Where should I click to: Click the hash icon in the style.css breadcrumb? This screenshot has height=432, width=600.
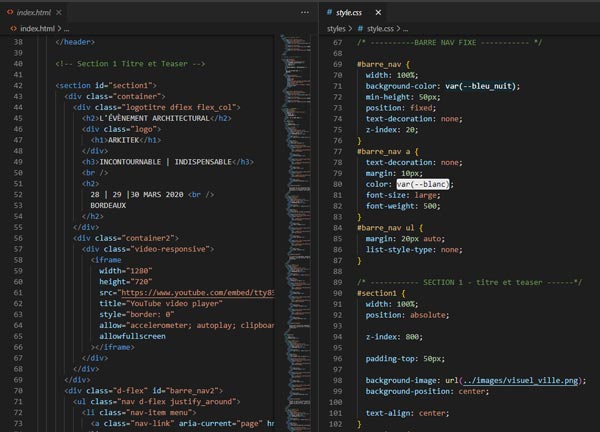357,30
